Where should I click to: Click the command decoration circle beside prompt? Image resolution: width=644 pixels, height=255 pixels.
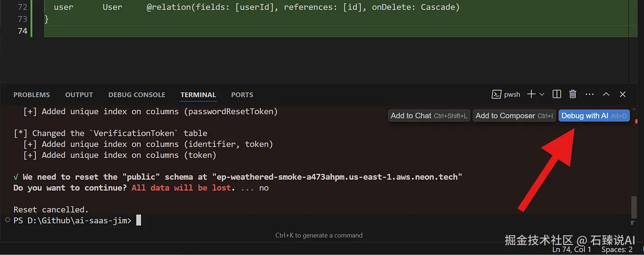(x=7, y=220)
